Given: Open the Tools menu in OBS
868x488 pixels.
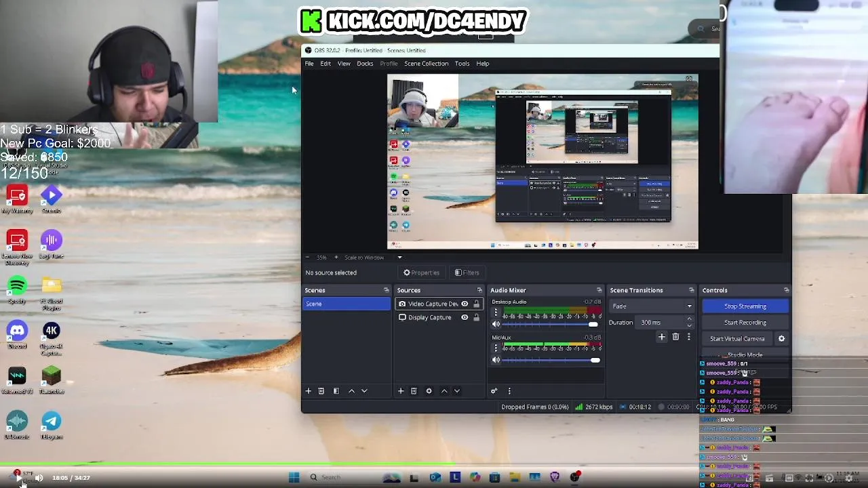Looking at the screenshot, I should click(x=462, y=64).
